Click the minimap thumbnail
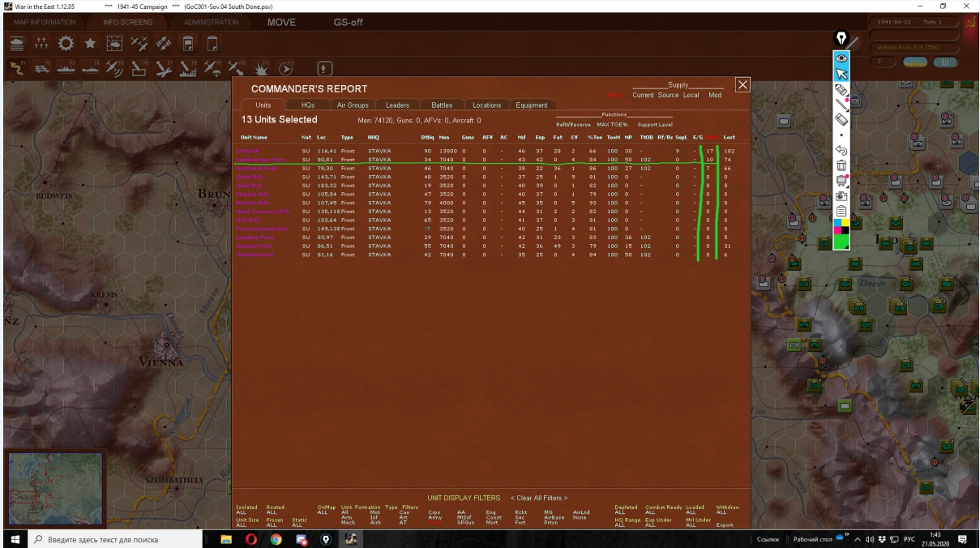The width and height of the screenshot is (980, 548). pyautogui.click(x=55, y=487)
